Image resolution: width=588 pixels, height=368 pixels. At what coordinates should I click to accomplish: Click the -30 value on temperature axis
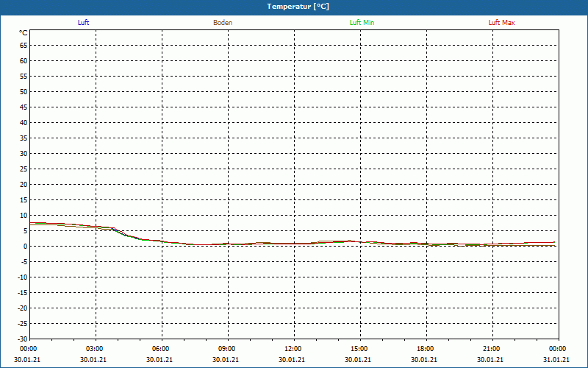click(x=23, y=339)
